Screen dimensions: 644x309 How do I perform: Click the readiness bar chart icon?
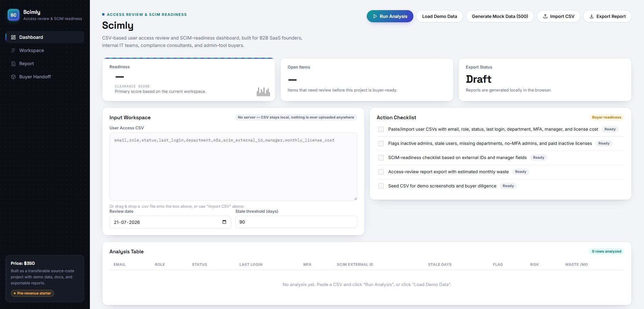[263, 92]
